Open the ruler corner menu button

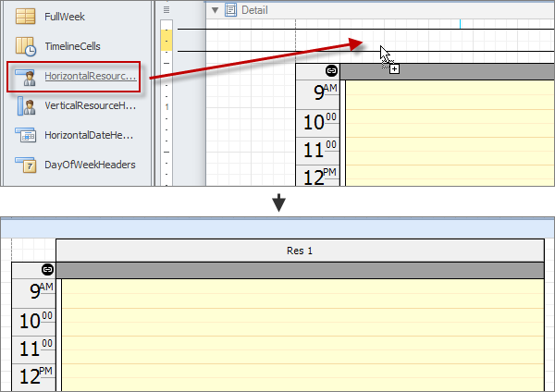pos(166,9)
